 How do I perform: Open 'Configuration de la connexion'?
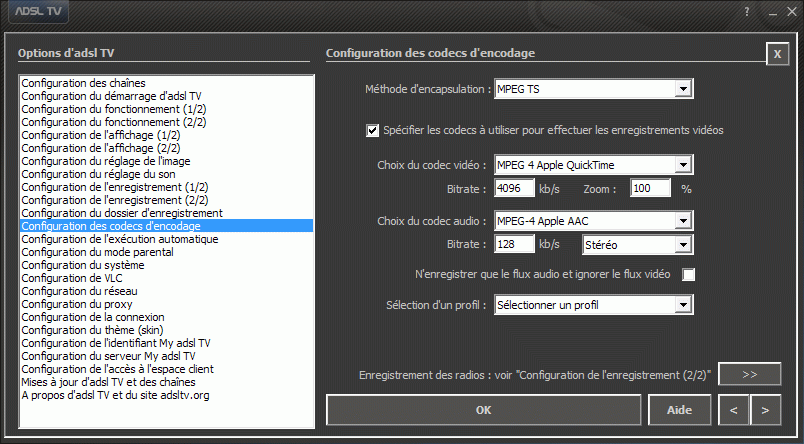[x=167, y=317]
